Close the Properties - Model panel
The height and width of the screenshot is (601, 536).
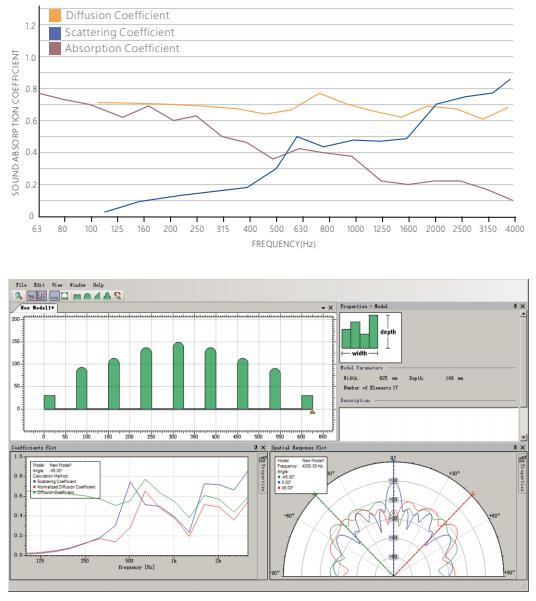pyautogui.click(x=522, y=306)
